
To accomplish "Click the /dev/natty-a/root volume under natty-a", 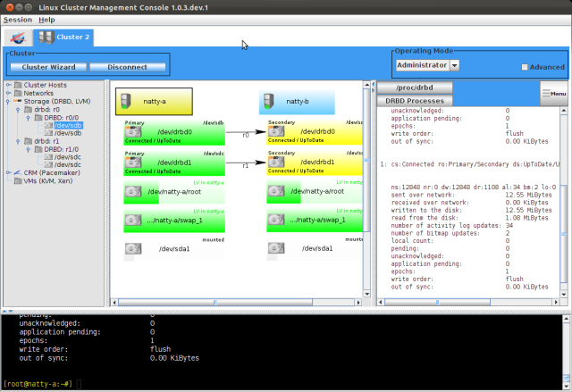I will (x=134, y=192).
